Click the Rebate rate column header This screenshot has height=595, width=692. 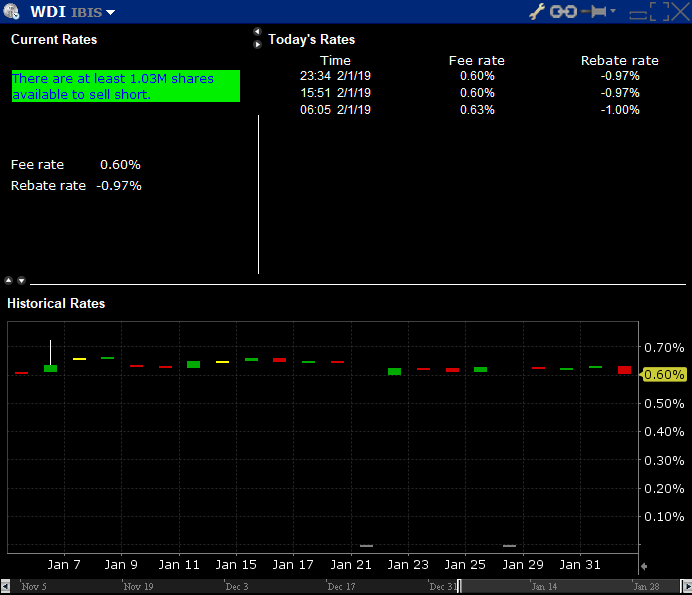[x=619, y=61]
